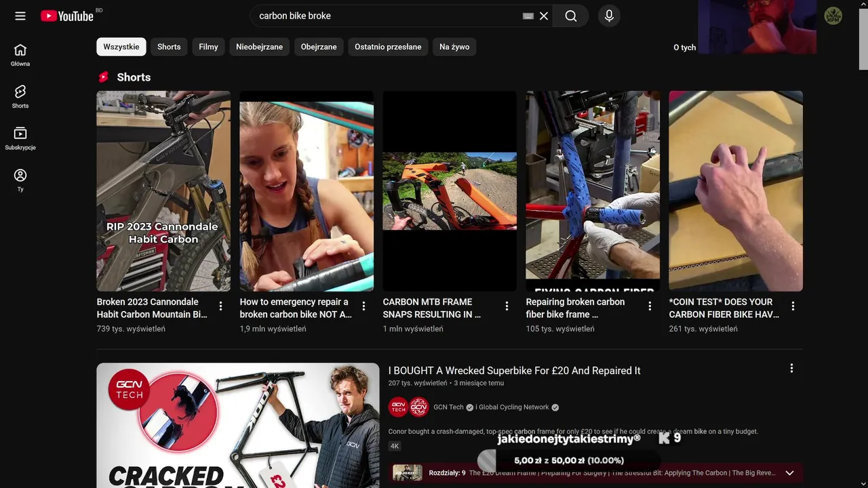Open the hamburger guide menu
Screen dimensions: 868x488
(20, 16)
